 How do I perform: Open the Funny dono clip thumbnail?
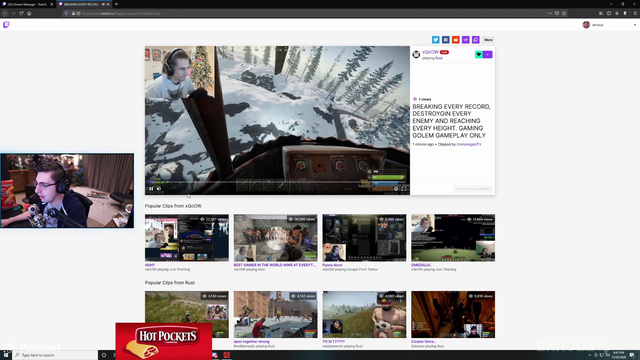[x=364, y=238]
